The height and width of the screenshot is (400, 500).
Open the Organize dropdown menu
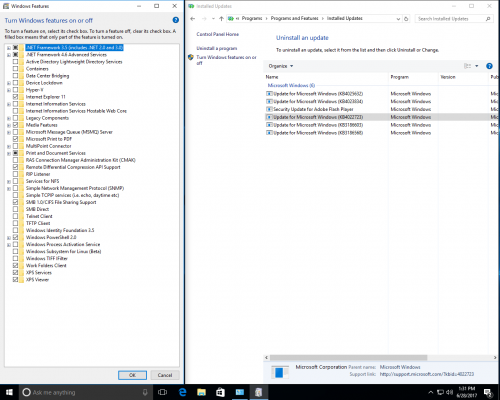click(x=281, y=66)
